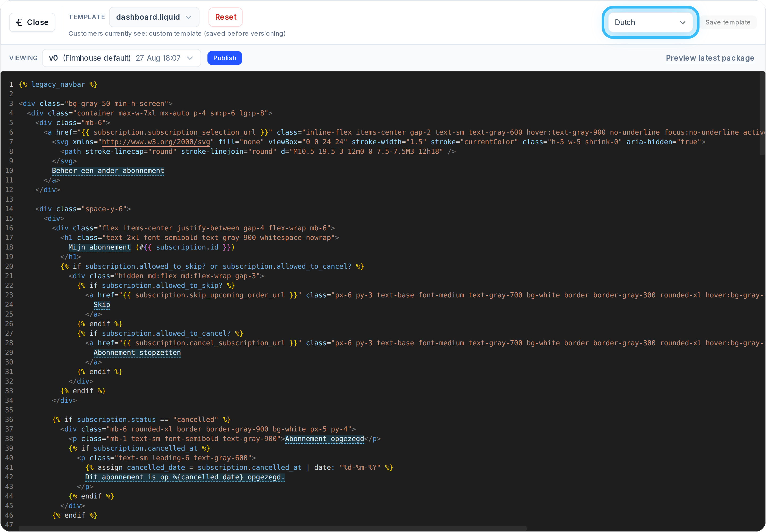Click 'subscription.status' condition on line 36
This screenshot has height=532, width=766.
[x=116, y=420]
